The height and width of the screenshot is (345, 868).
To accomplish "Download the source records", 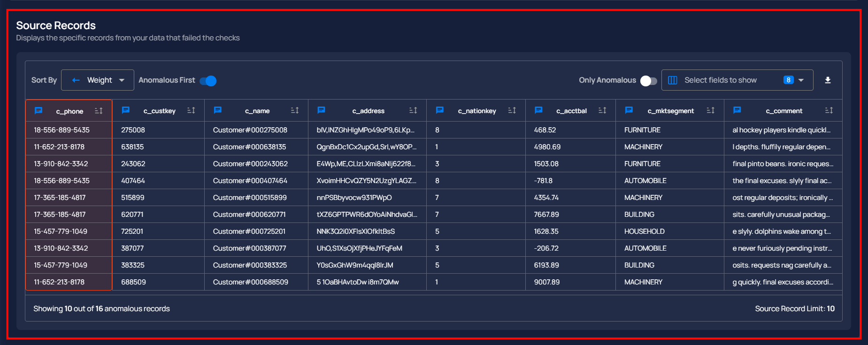I will pos(828,80).
